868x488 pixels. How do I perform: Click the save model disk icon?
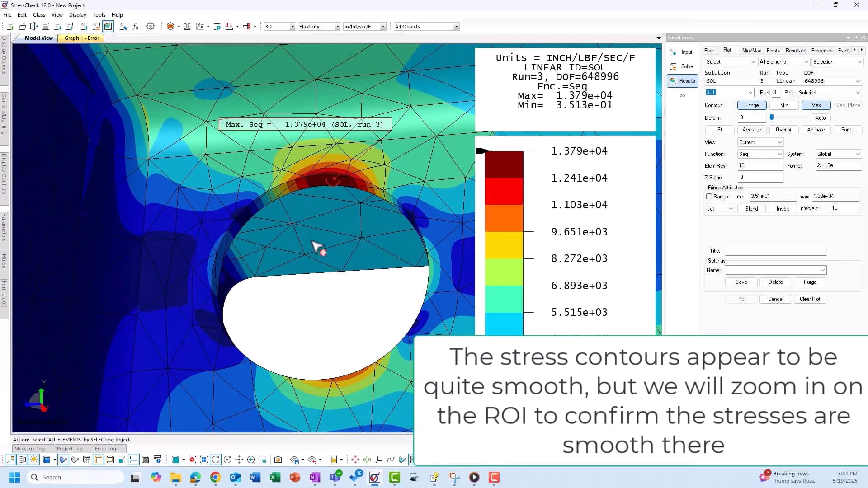coord(46,27)
